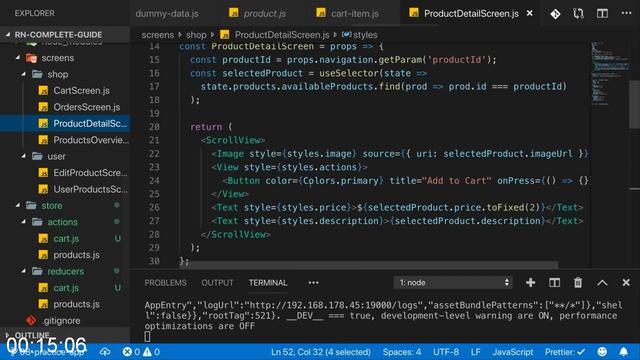Change language mode 'JavaScript'
640x360 pixels.
point(513,352)
